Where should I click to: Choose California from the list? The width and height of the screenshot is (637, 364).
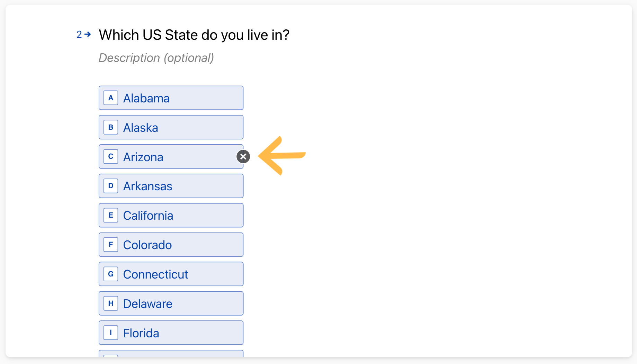(171, 215)
